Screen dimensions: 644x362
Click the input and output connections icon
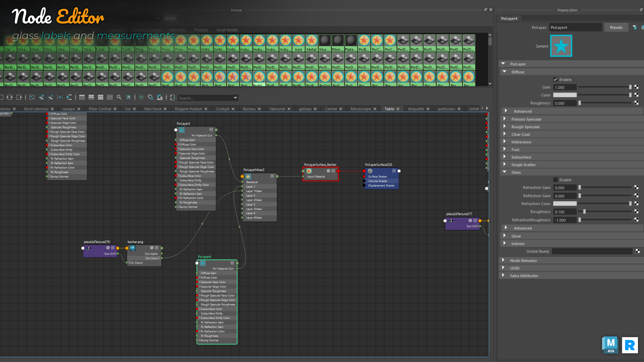click(10, 97)
